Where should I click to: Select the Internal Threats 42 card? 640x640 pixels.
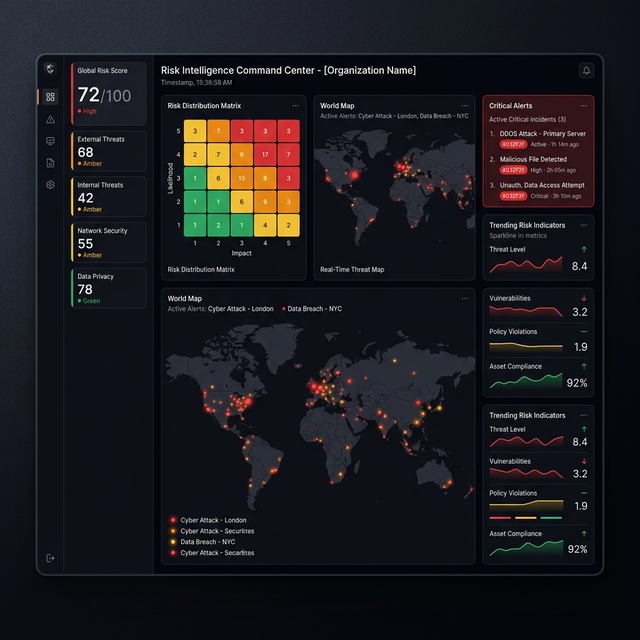click(x=109, y=196)
